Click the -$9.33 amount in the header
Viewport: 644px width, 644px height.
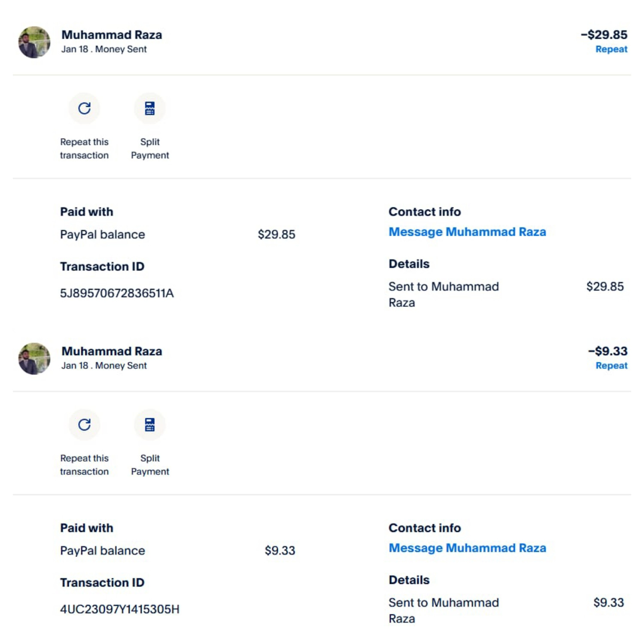coord(608,351)
